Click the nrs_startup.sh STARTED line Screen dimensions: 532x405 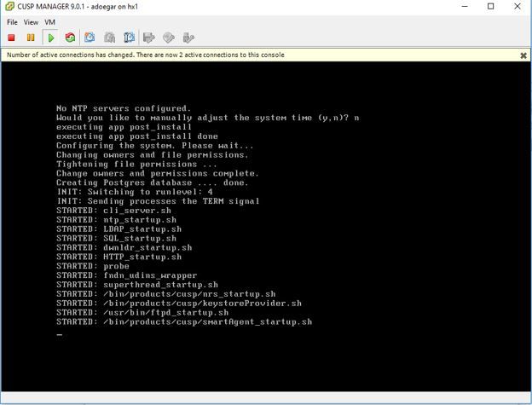point(166,294)
